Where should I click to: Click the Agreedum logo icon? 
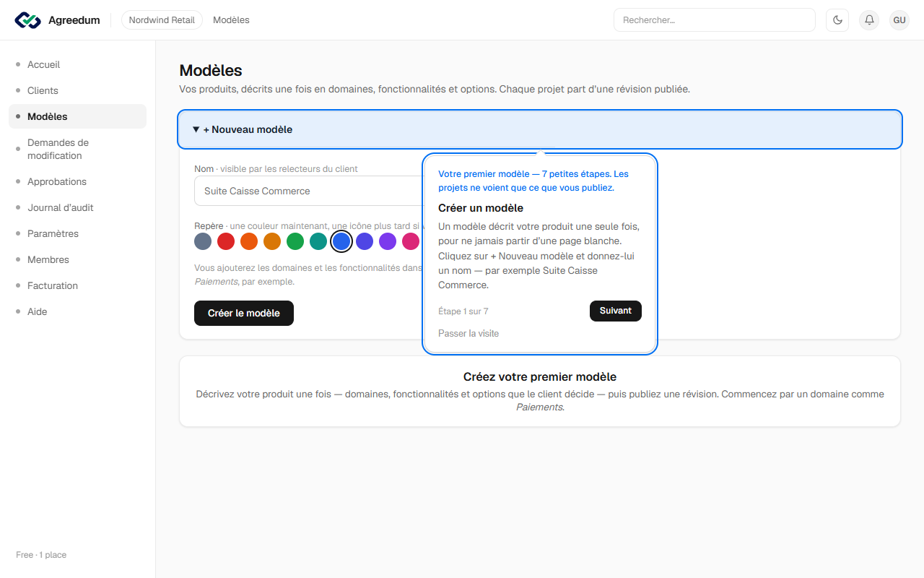click(x=27, y=20)
